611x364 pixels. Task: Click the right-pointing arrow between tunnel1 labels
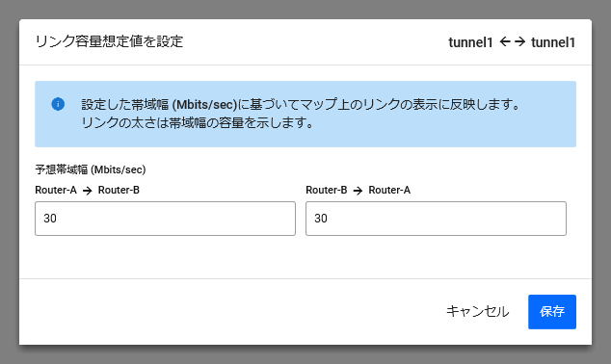coord(519,41)
